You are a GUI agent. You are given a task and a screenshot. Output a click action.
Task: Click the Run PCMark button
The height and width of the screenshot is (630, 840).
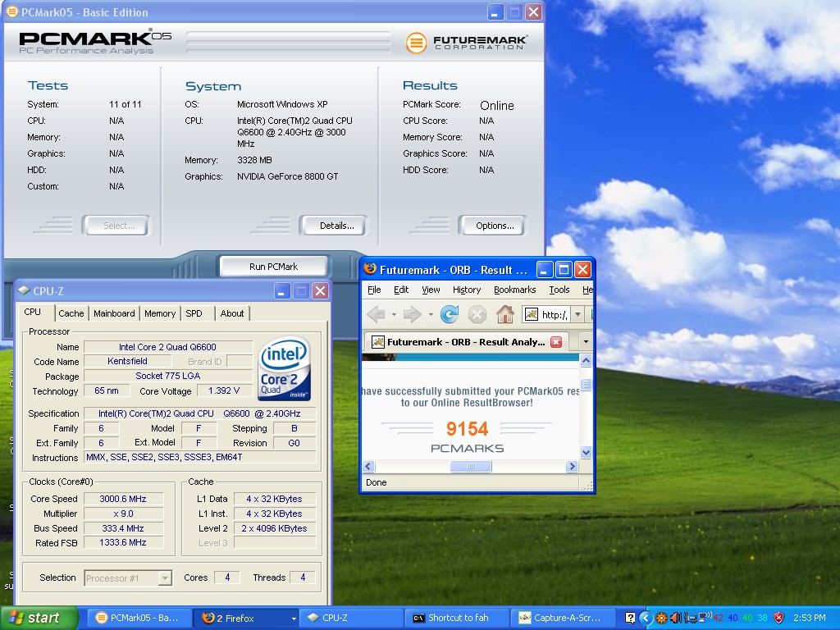(x=273, y=267)
